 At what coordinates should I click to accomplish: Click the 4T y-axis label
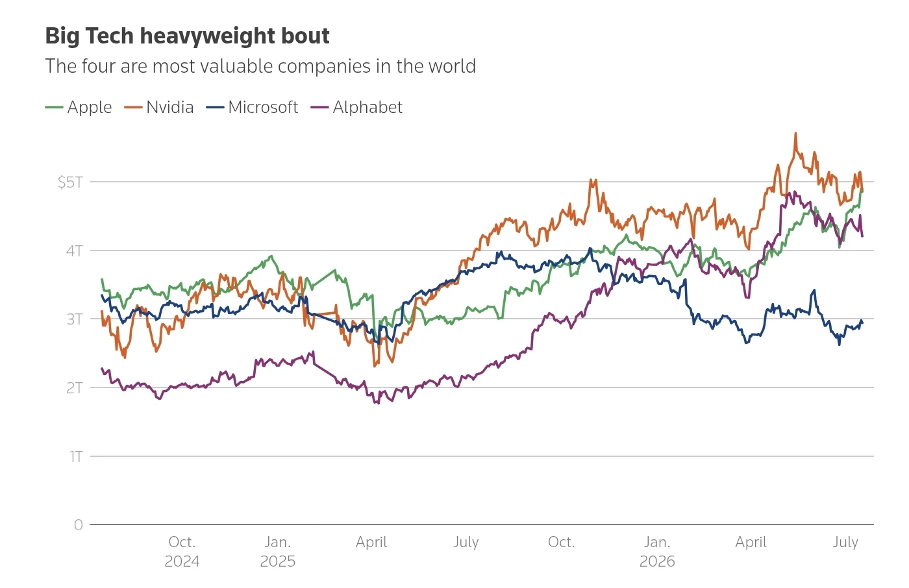(75, 251)
